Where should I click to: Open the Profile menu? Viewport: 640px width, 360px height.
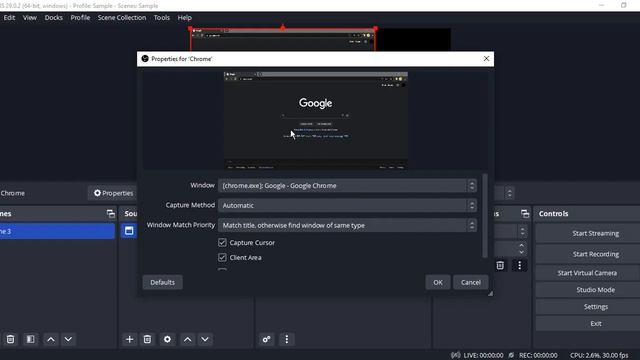click(x=80, y=18)
